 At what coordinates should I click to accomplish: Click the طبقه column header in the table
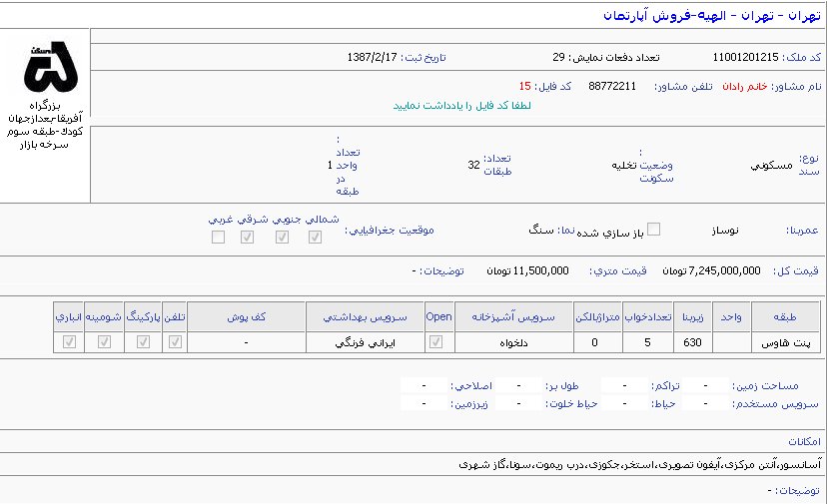tap(786, 315)
